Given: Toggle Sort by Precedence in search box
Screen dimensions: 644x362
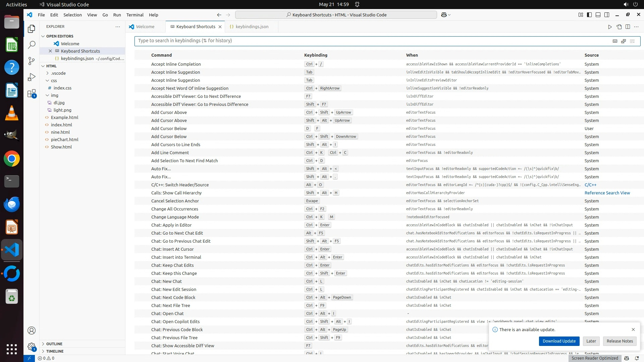Looking at the screenshot, I should tap(624, 41).
